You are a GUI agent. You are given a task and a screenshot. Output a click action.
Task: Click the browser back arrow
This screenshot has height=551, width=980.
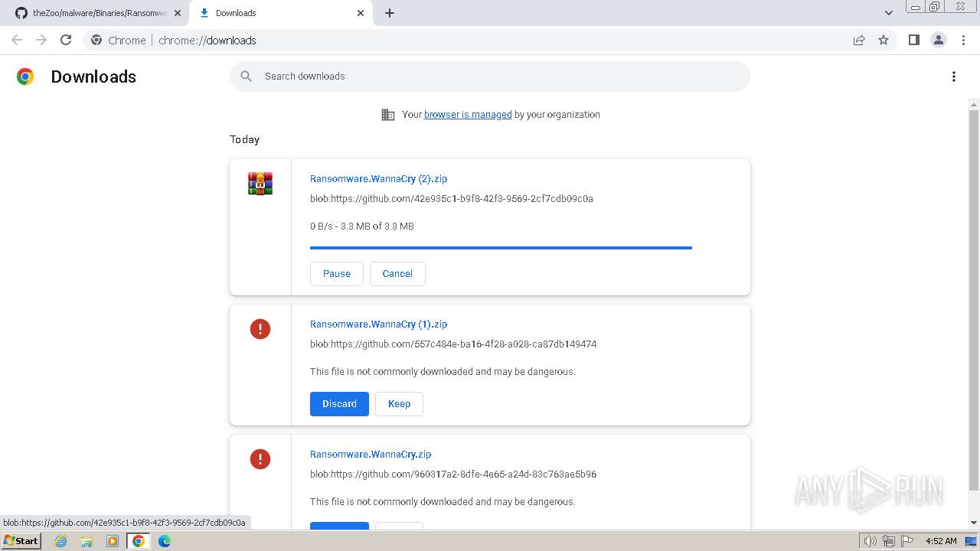(17, 40)
